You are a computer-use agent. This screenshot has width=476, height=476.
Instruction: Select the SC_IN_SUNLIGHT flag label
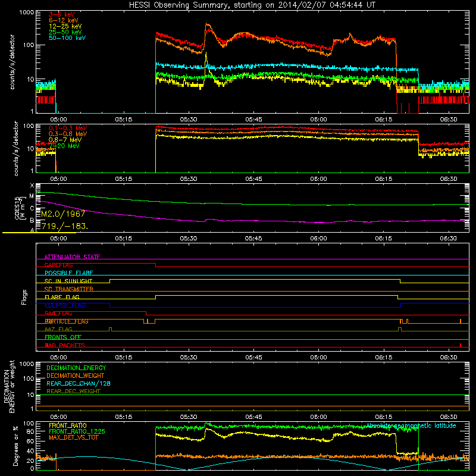(68, 281)
